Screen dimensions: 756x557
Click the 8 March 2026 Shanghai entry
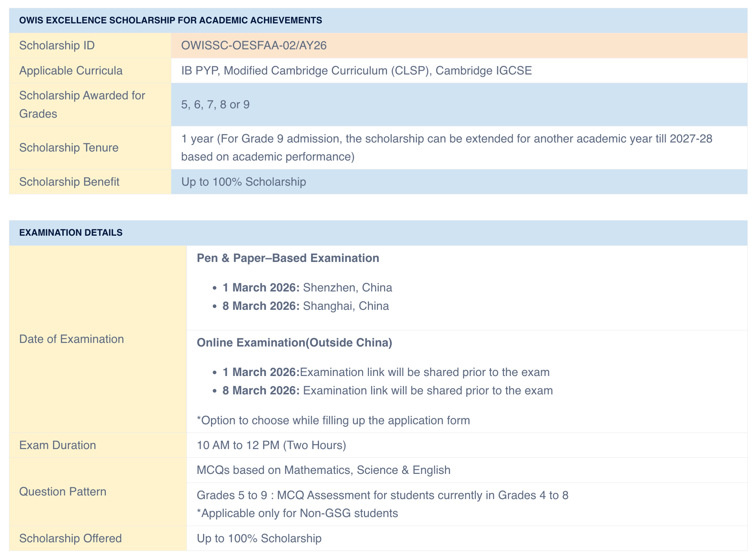(305, 306)
